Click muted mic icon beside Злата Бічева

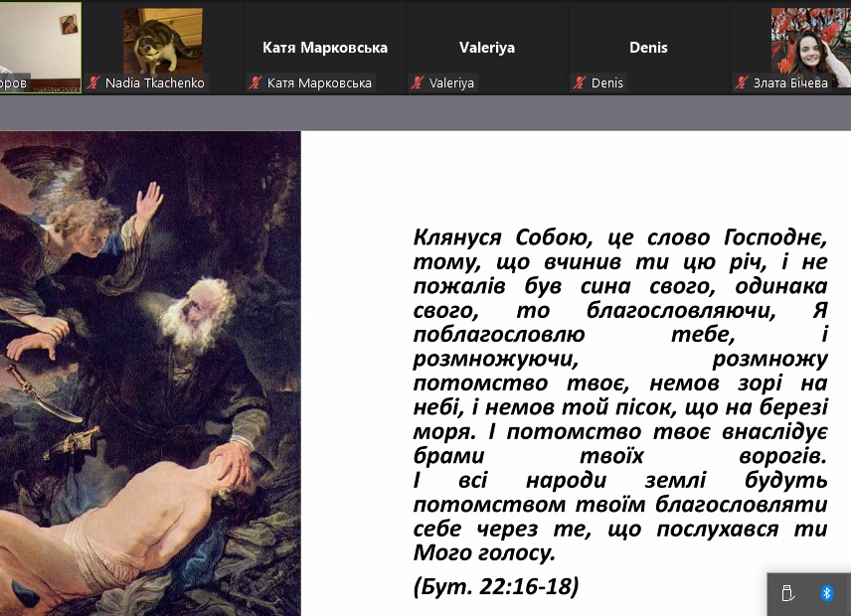click(x=742, y=83)
